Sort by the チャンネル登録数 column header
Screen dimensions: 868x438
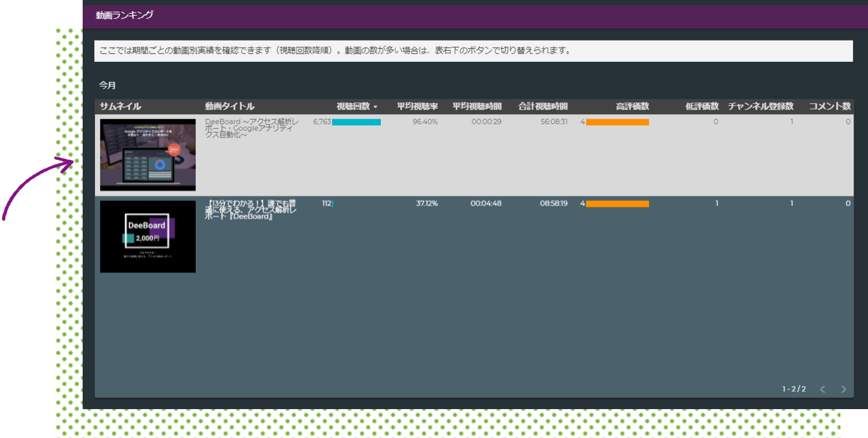point(760,107)
